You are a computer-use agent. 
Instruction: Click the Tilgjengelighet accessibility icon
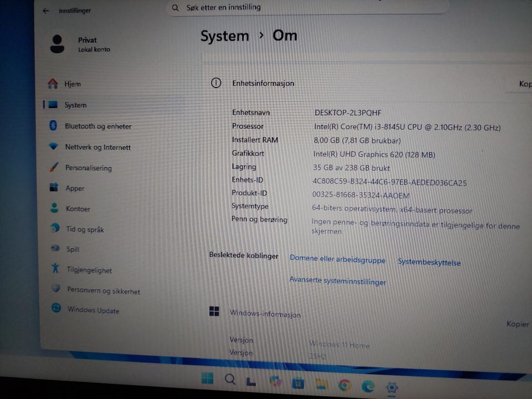click(x=55, y=269)
